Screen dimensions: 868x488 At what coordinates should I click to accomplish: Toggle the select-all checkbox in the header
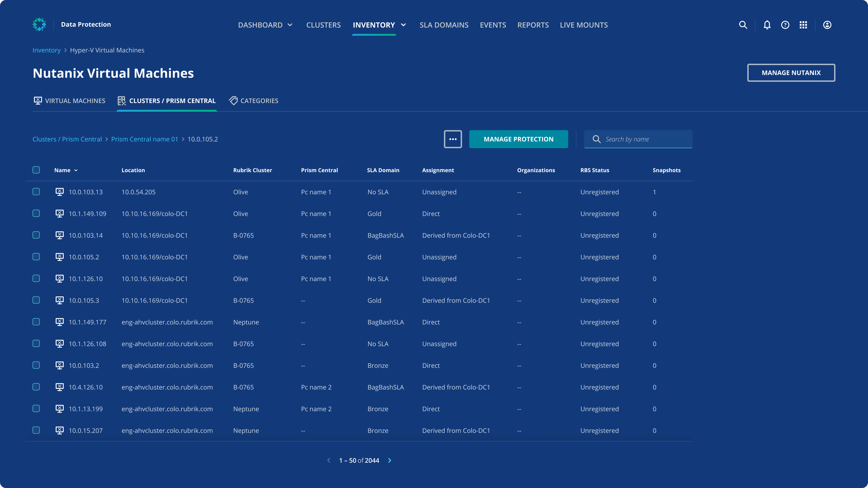pyautogui.click(x=36, y=170)
